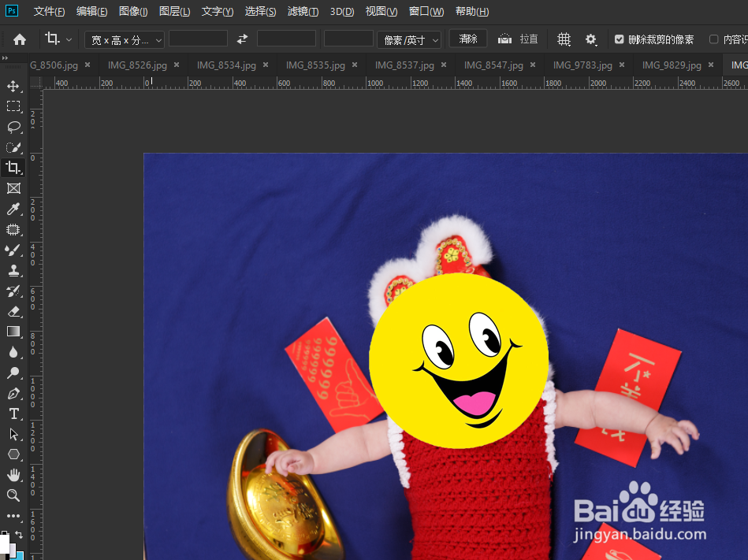Select the Eraser tool
Viewport: 748px width, 560px height.
tap(13, 311)
